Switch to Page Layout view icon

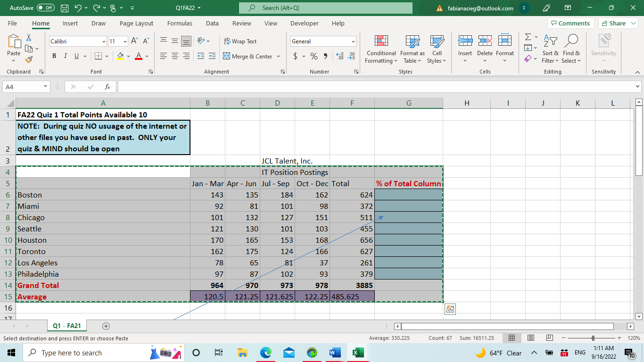point(530,338)
